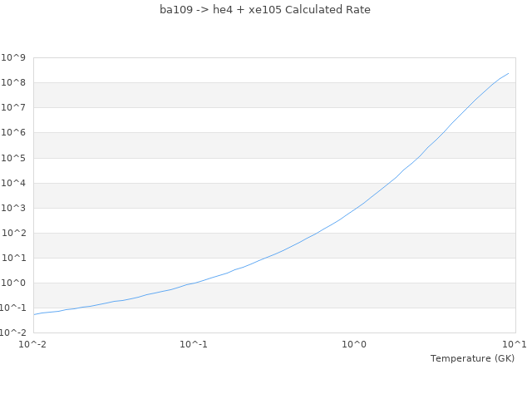Select the 10^8 y-axis tick label
Viewport: 532px width, 399px height.
tap(14, 82)
